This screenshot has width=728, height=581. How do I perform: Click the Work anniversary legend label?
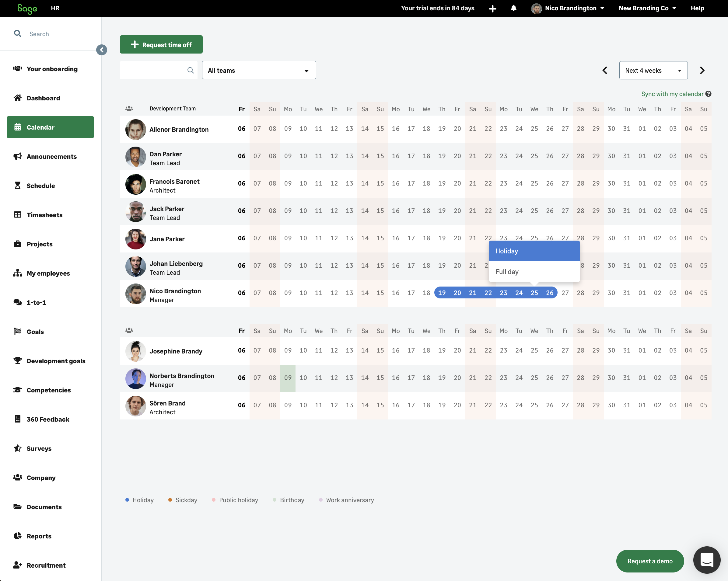tap(350, 500)
